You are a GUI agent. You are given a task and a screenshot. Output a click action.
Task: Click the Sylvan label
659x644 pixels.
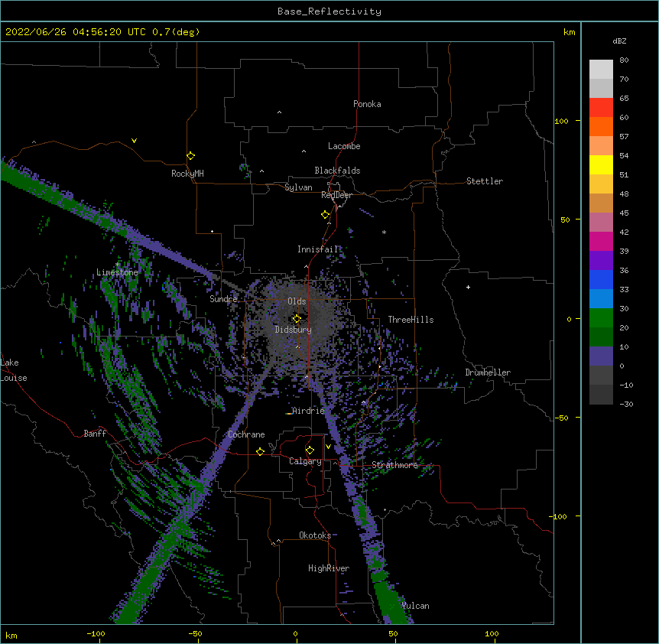tap(298, 187)
